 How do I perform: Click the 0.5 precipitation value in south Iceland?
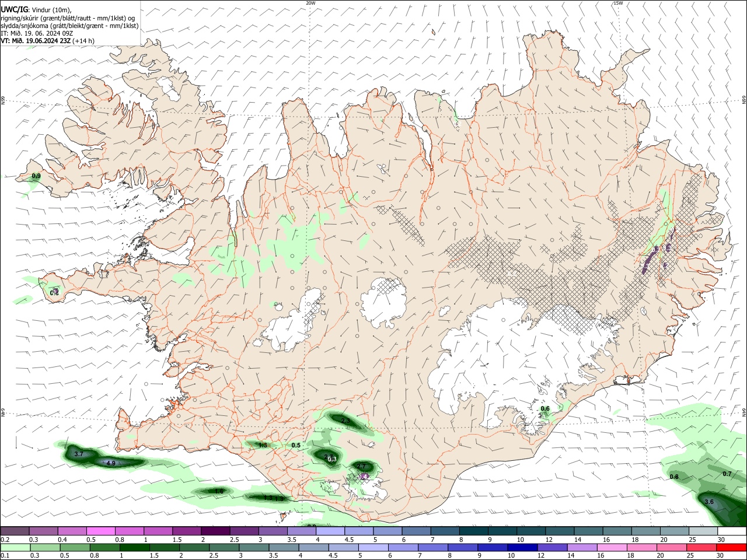pos(296,445)
